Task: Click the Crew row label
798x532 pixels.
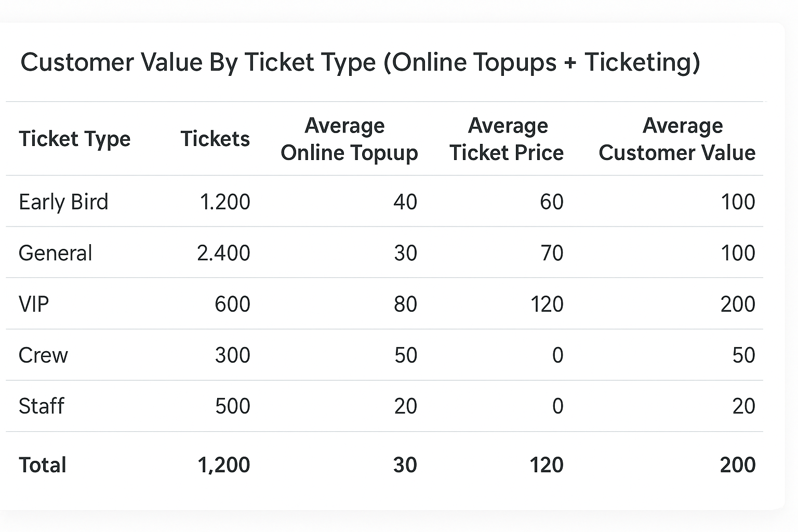Action: (43, 355)
